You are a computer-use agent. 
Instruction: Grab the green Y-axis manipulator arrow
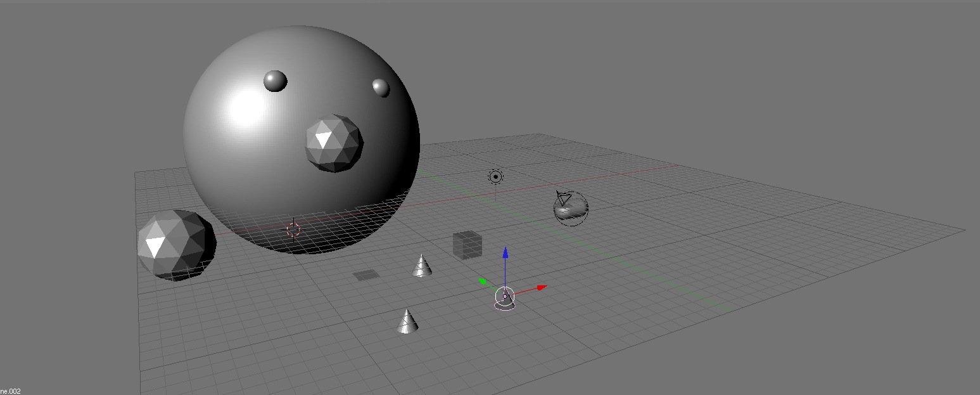tap(483, 281)
